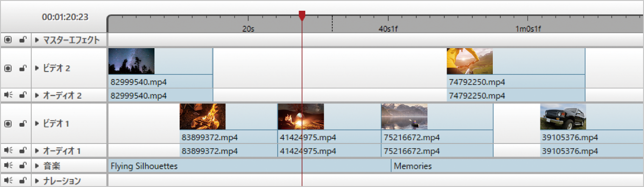Toggle visibility icon for マスターエフェクト track

[x=8, y=40]
